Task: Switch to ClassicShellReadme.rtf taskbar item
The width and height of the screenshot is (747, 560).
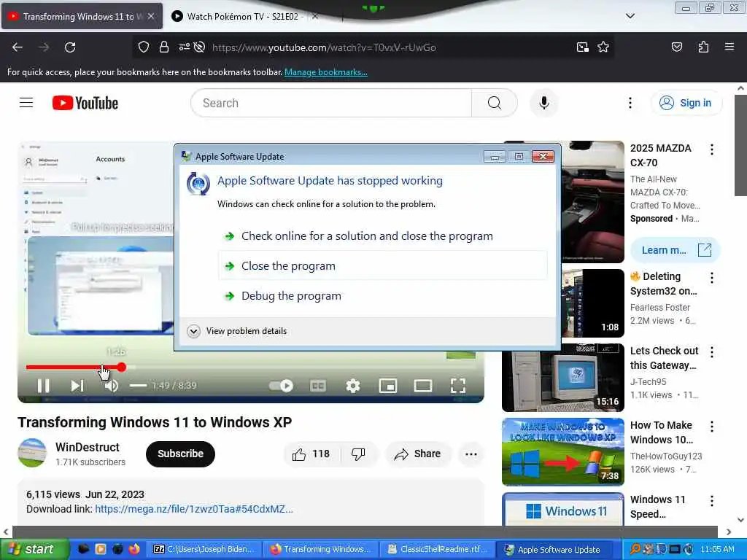Action: [x=437, y=550]
